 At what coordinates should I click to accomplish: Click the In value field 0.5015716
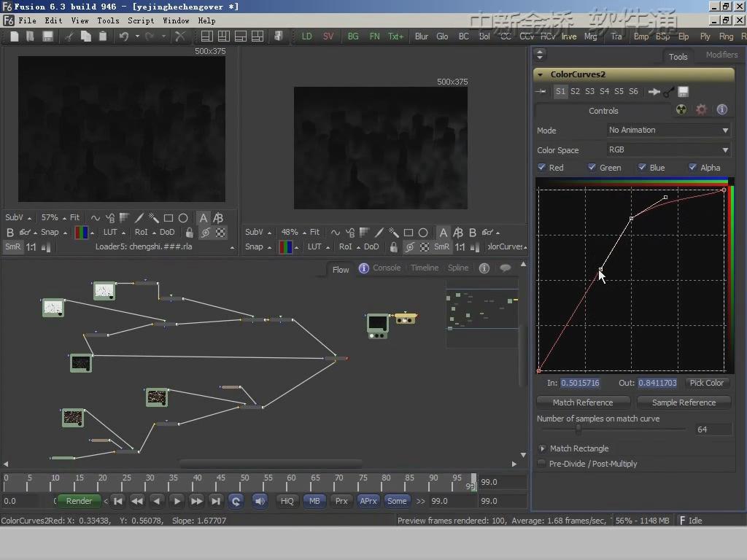tap(580, 383)
